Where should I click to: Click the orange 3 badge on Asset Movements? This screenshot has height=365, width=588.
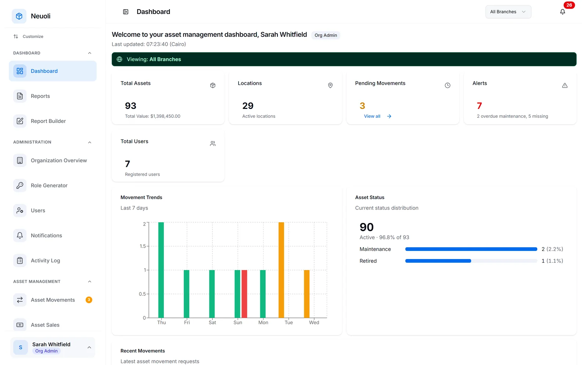tap(89, 300)
